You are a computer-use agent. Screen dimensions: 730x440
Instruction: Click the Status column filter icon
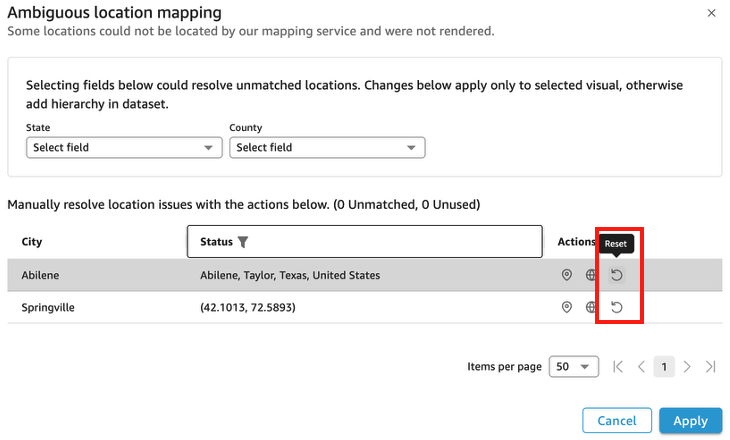click(243, 242)
